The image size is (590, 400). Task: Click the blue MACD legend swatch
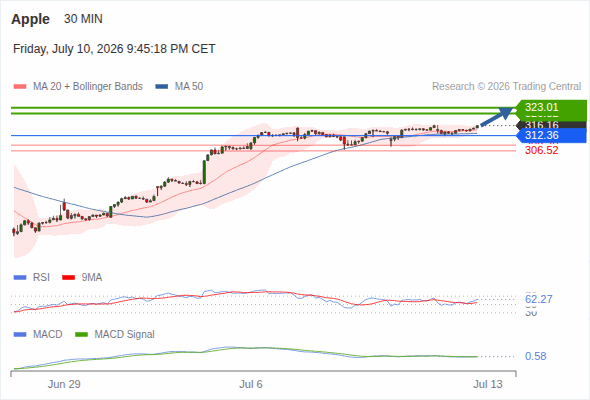click(20, 335)
